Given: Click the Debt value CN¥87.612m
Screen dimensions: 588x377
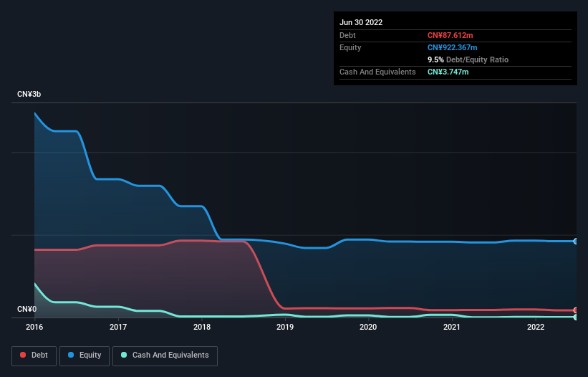Looking at the screenshot, I should coord(450,35).
